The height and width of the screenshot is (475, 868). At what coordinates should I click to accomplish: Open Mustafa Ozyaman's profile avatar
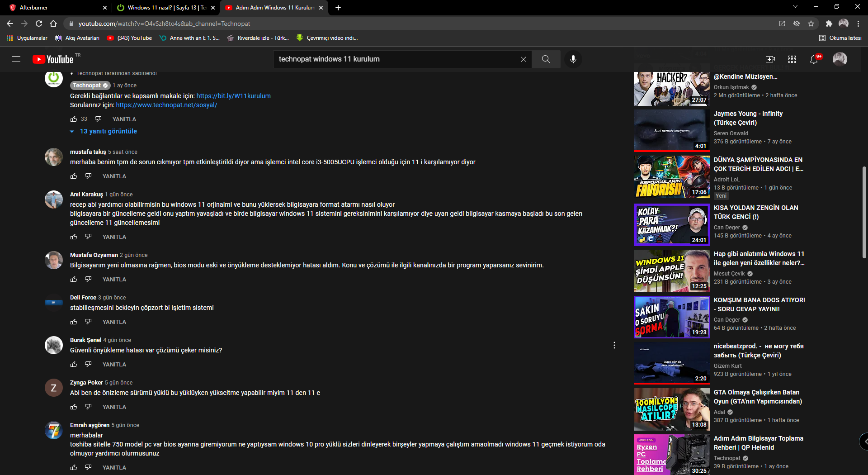(54, 260)
